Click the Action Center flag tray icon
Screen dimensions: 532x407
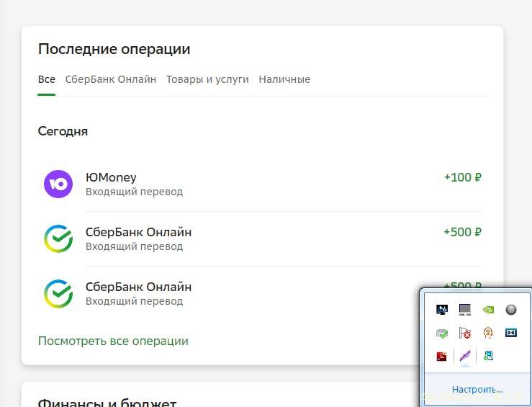(x=465, y=333)
